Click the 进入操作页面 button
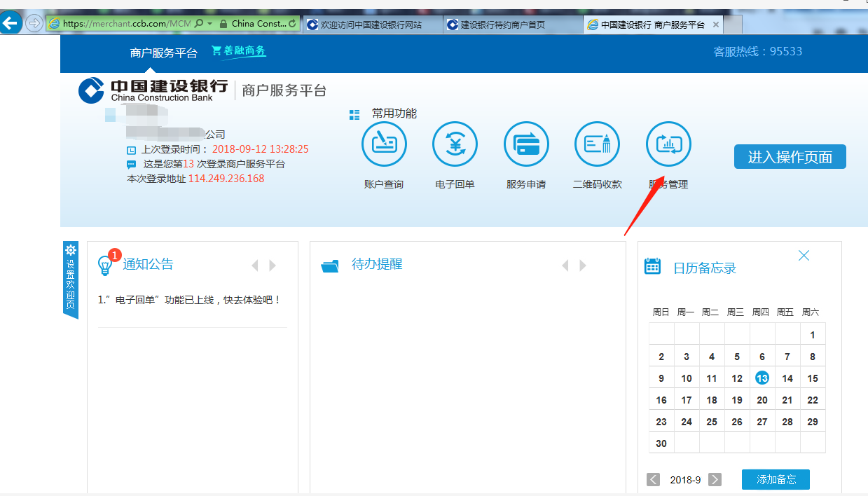The image size is (868, 496). coord(790,157)
